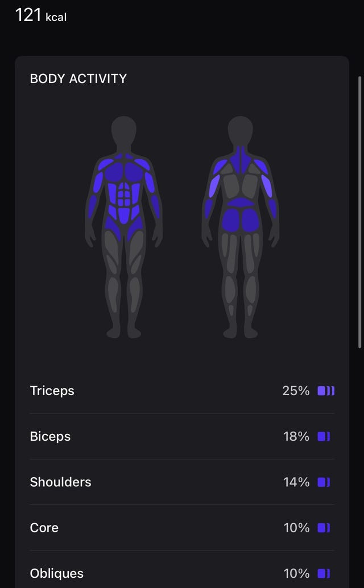The height and width of the screenshot is (588, 364).
Task: Click the BODY ACTIVITY heading
Action: (78, 79)
